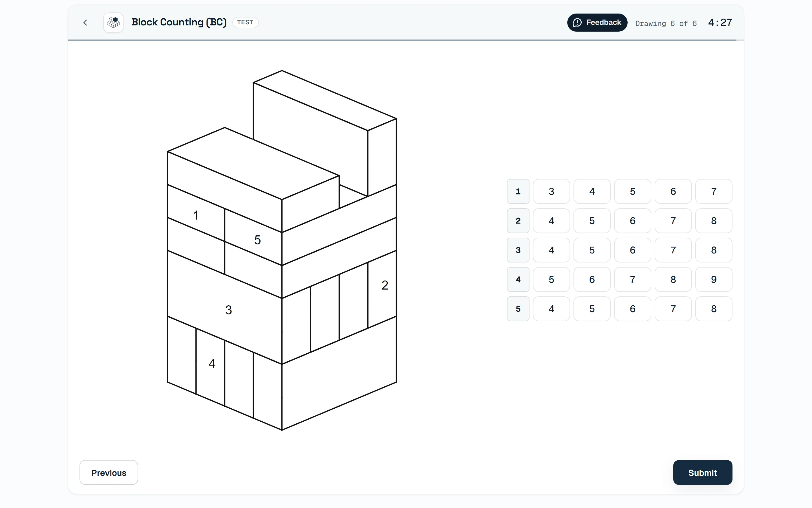The height and width of the screenshot is (508, 812).
Task: Select answer 6 for block 1
Action: [x=673, y=191]
